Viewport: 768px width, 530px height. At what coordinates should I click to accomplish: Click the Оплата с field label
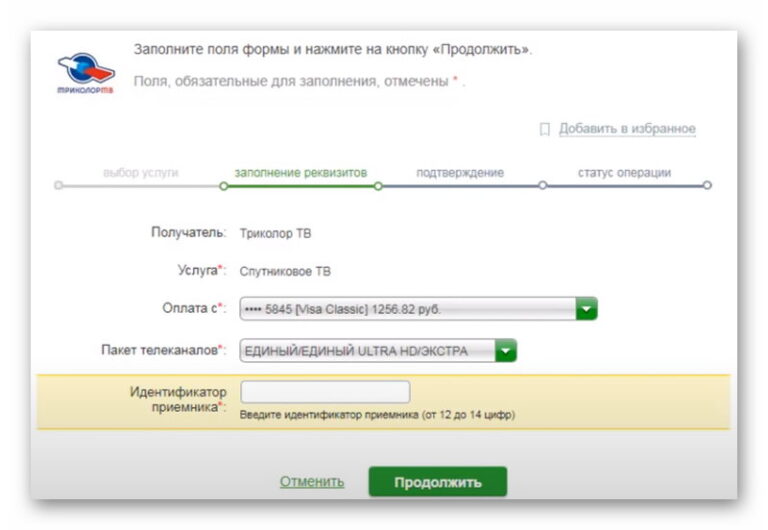(x=194, y=308)
